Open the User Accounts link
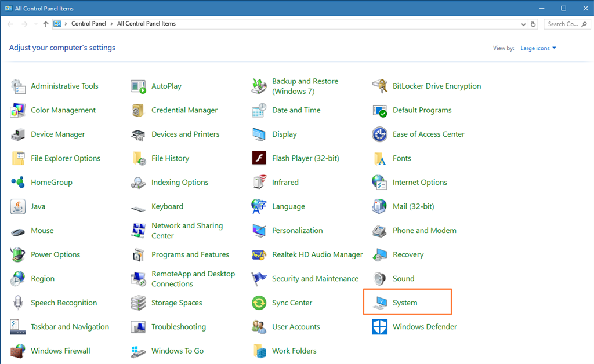Viewport: 594px width, 364px height. 296,327
